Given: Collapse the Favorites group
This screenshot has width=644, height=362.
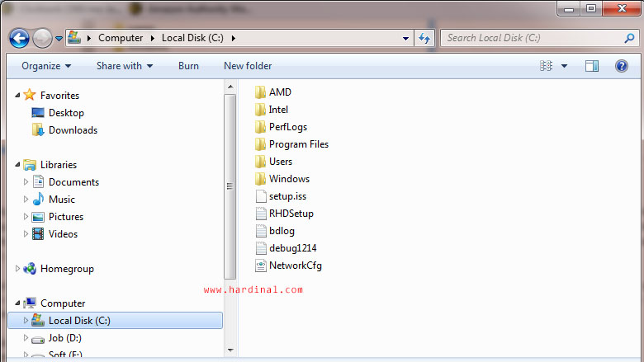Looking at the screenshot, I should pos(17,95).
